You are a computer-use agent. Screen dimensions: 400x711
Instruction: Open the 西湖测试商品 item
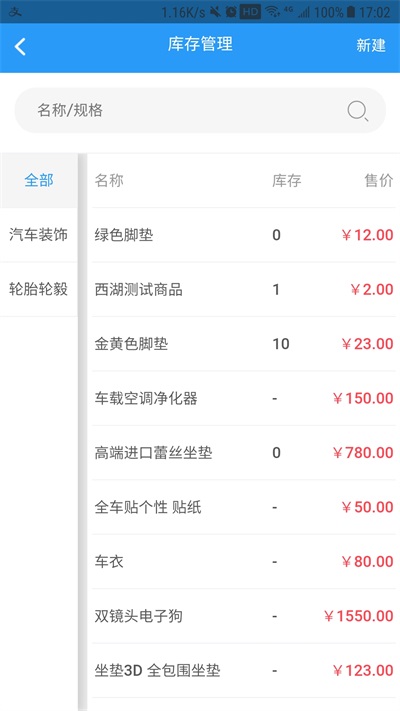(x=244, y=289)
